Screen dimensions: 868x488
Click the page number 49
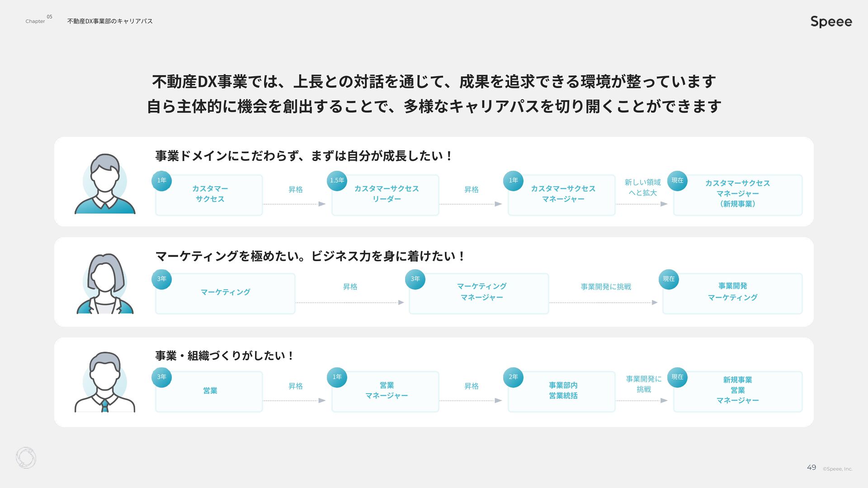[x=811, y=468]
